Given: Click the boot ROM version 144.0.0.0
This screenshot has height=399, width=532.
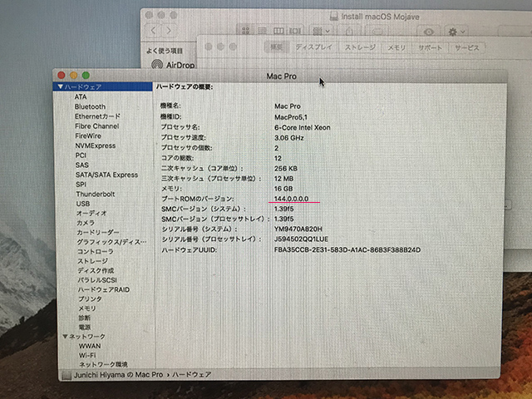Looking at the screenshot, I should (x=291, y=199).
